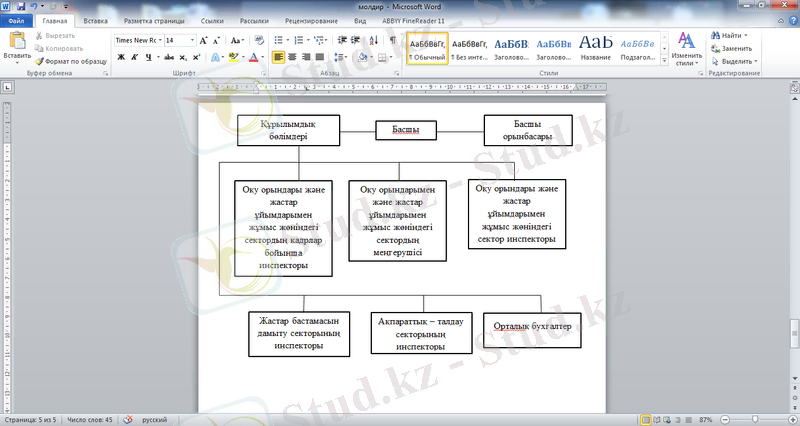Select Full Screen Reading view in status bar

[x=657, y=420]
